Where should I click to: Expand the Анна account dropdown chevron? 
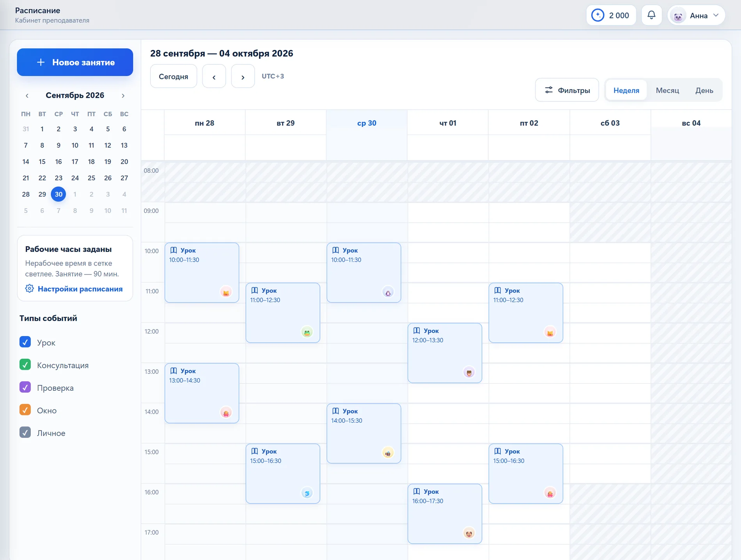tap(716, 15)
